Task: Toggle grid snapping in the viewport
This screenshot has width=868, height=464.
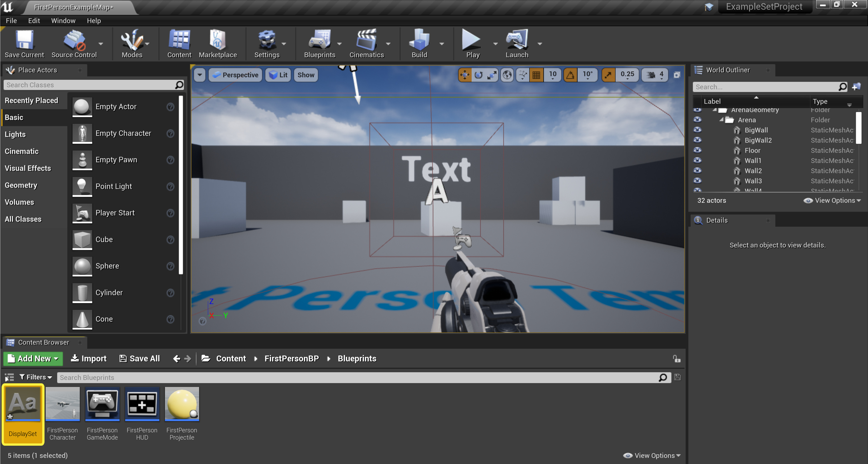Action: pyautogui.click(x=537, y=75)
